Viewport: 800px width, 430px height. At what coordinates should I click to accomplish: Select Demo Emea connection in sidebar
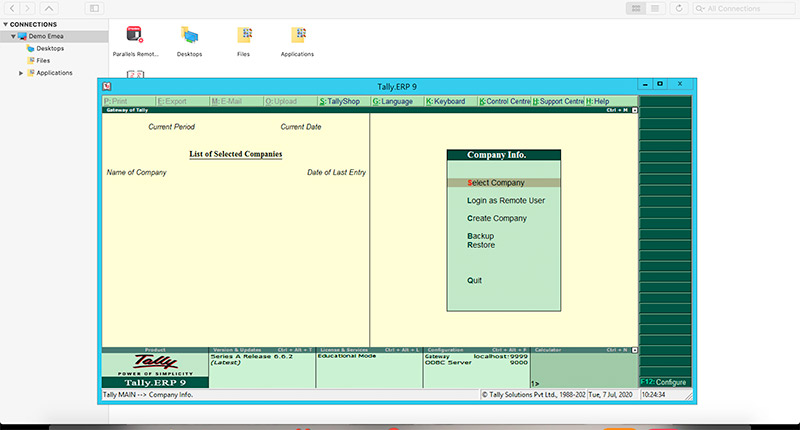(x=46, y=36)
